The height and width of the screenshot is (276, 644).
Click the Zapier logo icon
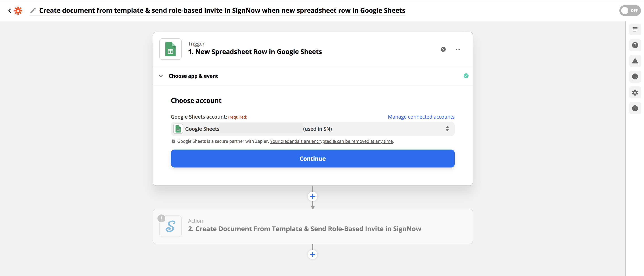(18, 11)
